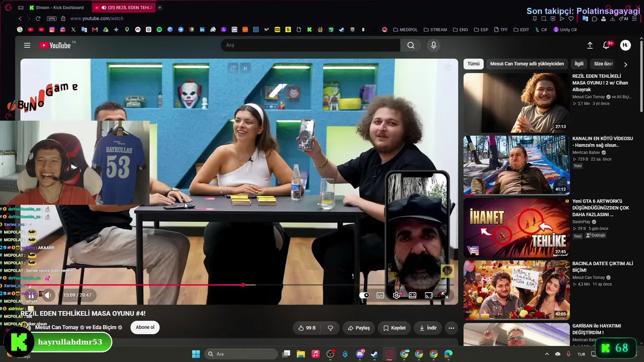Switch player to theater mode
Image resolution: width=644 pixels, height=362 pixels.
413,295
